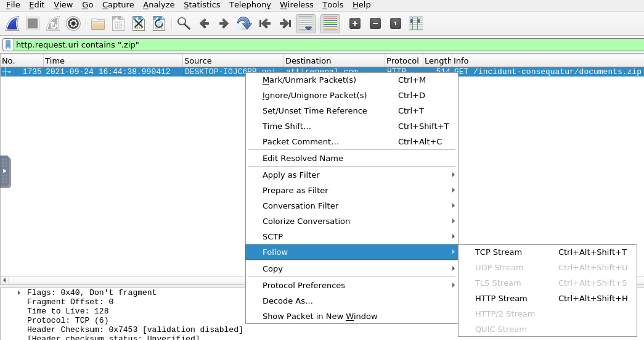This screenshot has width=644, height=340.
Task: Open a capture file with the folder icon
Action: tap(98, 23)
